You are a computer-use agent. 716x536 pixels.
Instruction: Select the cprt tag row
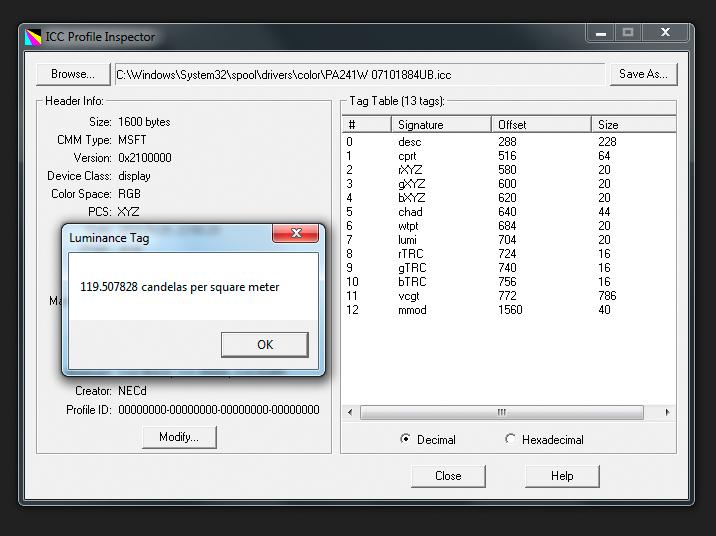point(509,156)
